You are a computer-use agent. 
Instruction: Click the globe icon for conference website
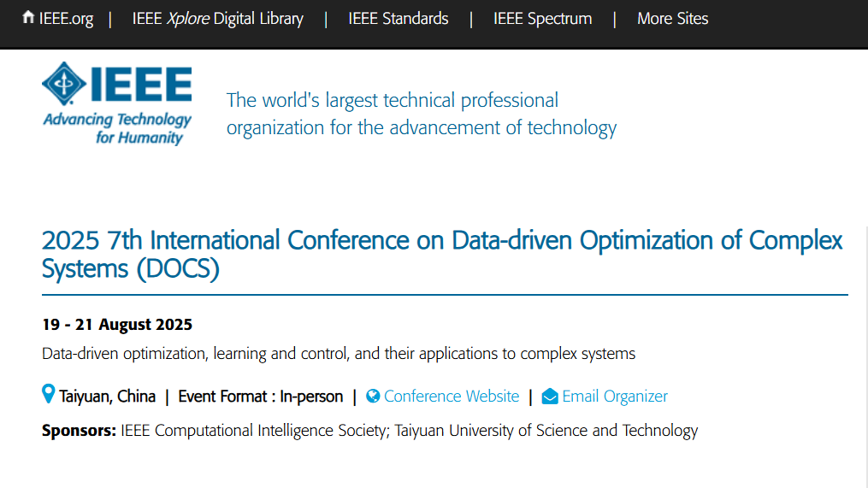click(373, 397)
